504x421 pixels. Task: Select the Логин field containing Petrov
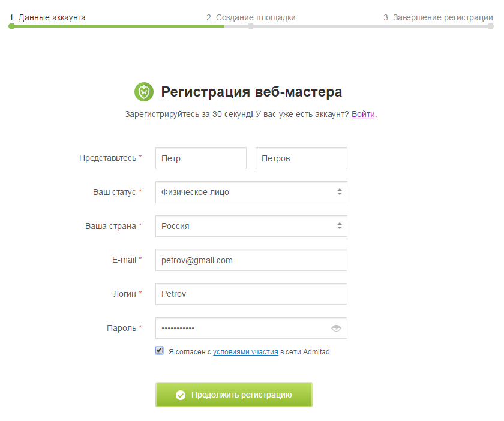[x=251, y=294]
